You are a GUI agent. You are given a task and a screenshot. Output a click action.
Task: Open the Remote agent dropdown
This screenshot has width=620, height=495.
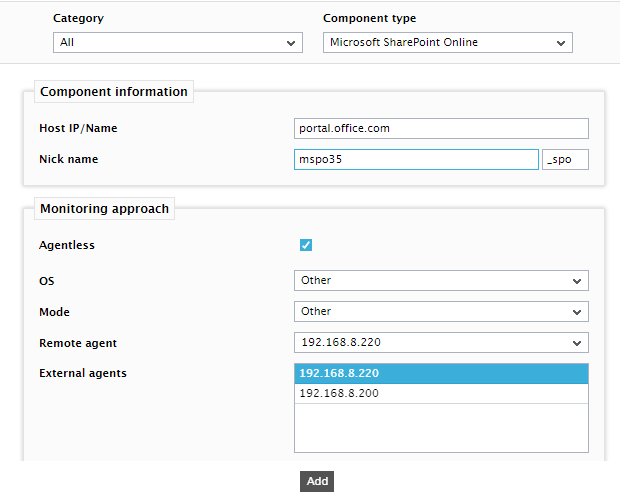441,342
